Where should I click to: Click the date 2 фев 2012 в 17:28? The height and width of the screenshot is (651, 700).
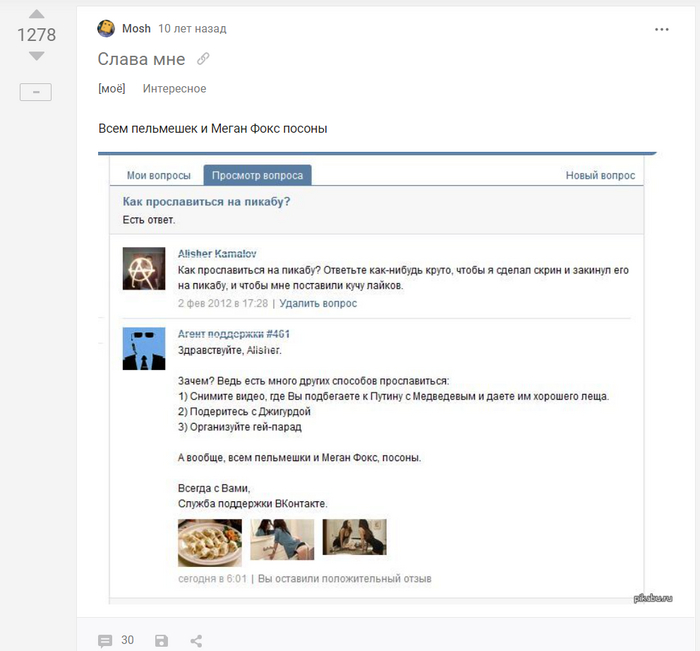(x=223, y=304)
